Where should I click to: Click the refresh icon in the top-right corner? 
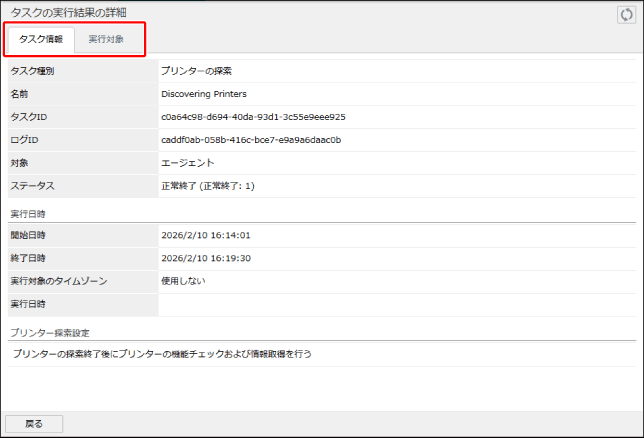(x=627, y=14)
